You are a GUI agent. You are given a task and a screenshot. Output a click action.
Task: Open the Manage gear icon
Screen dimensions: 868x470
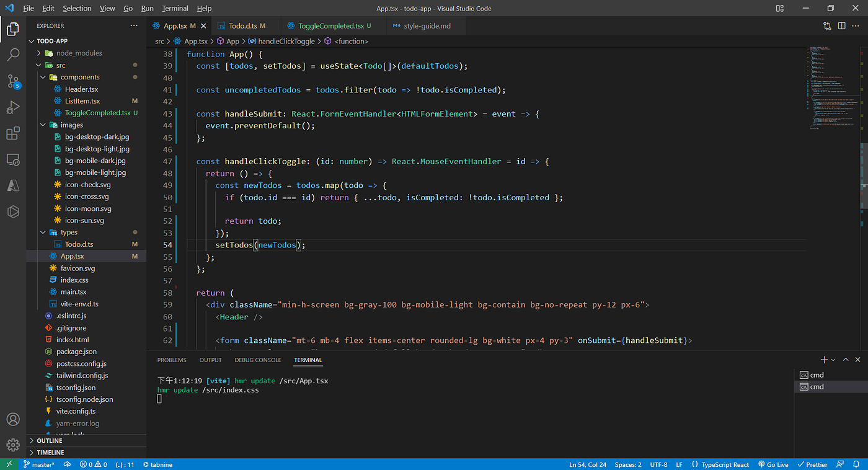13,445
